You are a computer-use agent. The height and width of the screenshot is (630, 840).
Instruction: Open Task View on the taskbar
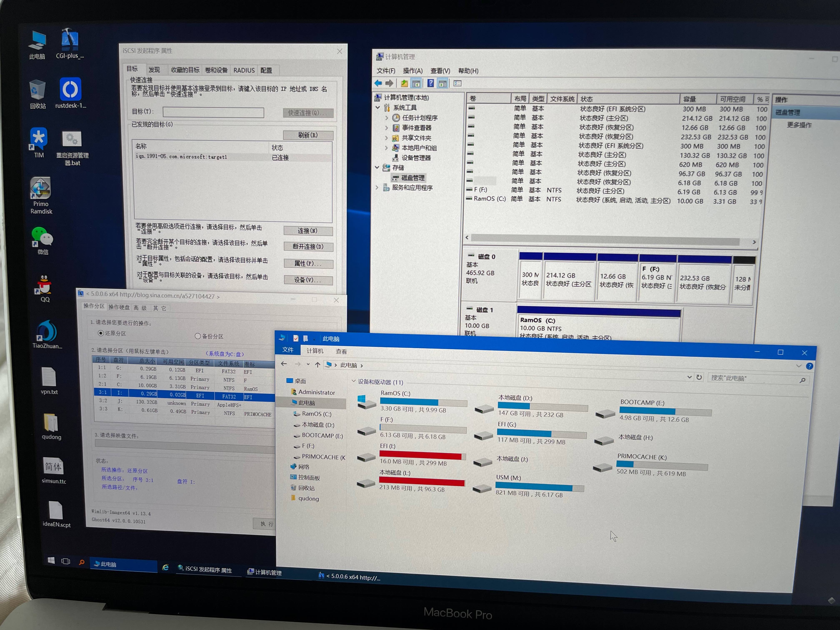point(66,561)
